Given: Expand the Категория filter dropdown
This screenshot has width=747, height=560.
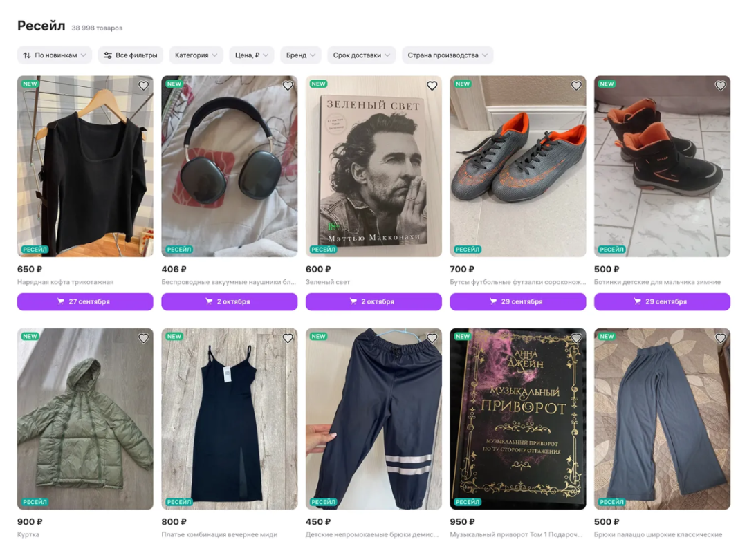Looking at the screenshot, I should [196, 55].
